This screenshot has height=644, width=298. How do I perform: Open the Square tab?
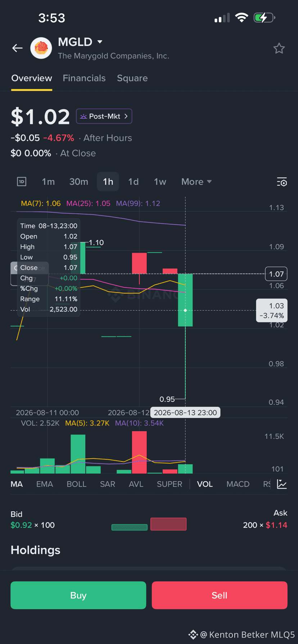click(132, 78)
